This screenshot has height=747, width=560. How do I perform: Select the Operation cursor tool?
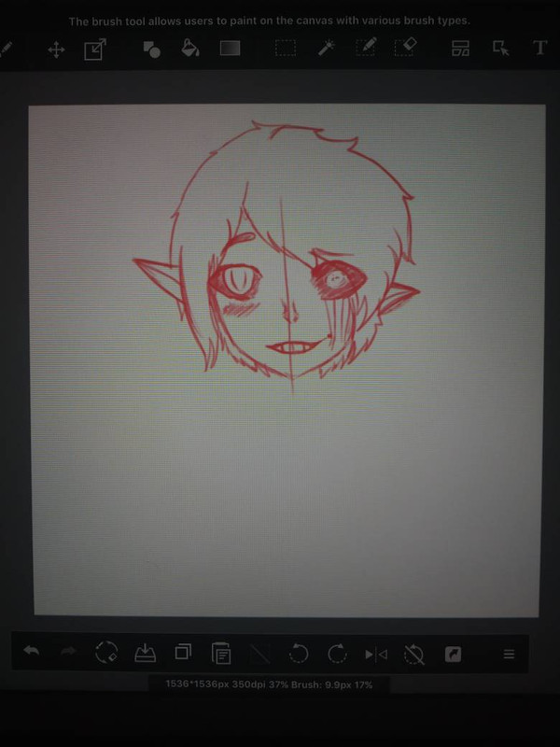click(x=500, y=49)
